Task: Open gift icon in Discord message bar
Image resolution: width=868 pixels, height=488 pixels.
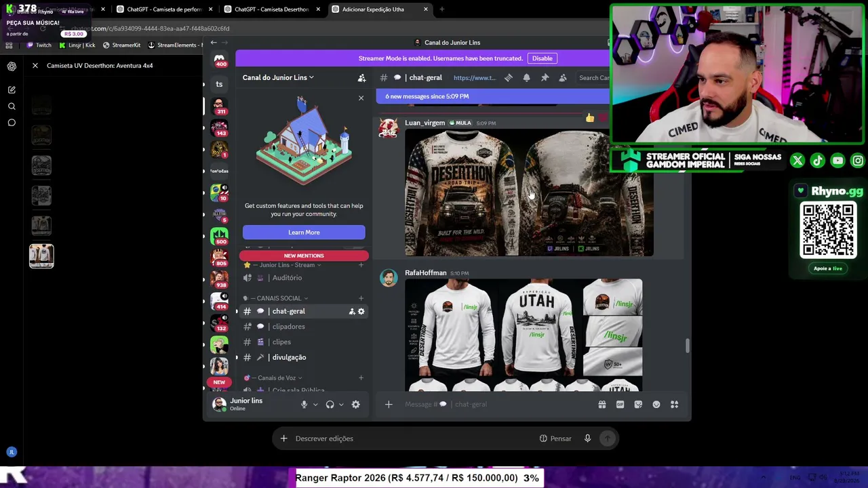Action: point(601,405)
